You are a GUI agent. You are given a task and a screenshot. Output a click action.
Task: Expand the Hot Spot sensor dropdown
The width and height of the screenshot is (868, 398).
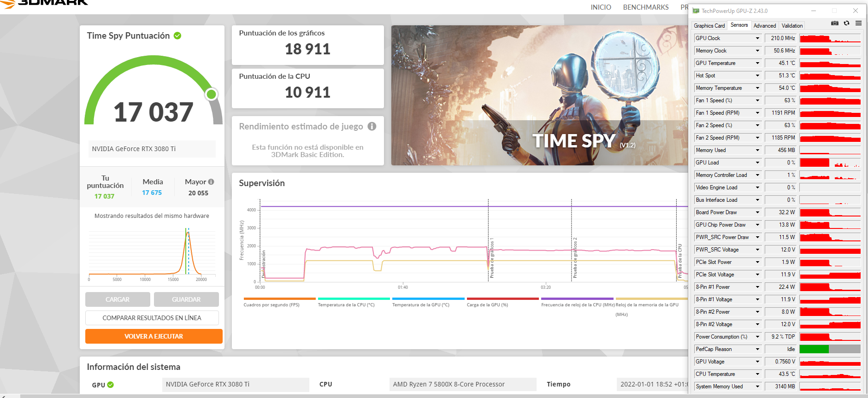coord(757,76)
